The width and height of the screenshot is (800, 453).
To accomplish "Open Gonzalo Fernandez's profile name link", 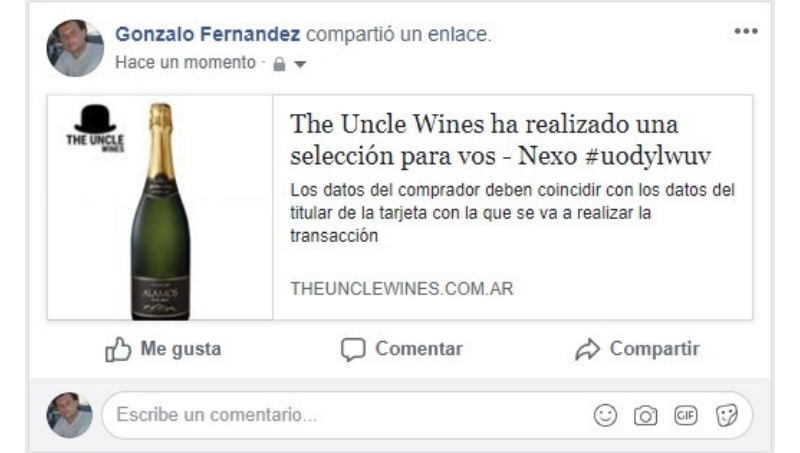I will [x=208, y=34].
